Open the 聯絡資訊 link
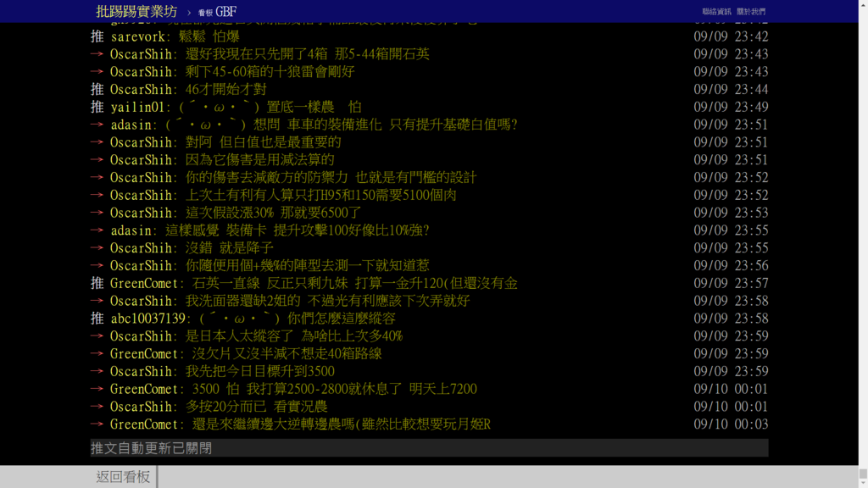The width and height of the screenshot is (868, 488). 716,12
